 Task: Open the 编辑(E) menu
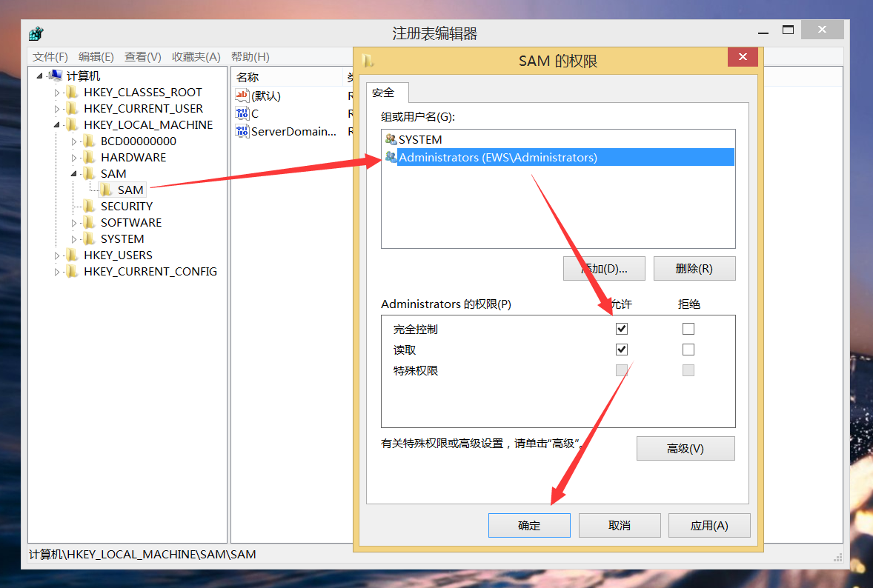point(96,57)
